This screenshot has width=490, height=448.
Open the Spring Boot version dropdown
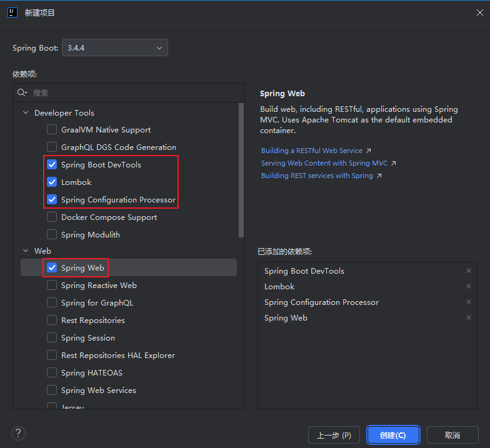tap(115, 47)
